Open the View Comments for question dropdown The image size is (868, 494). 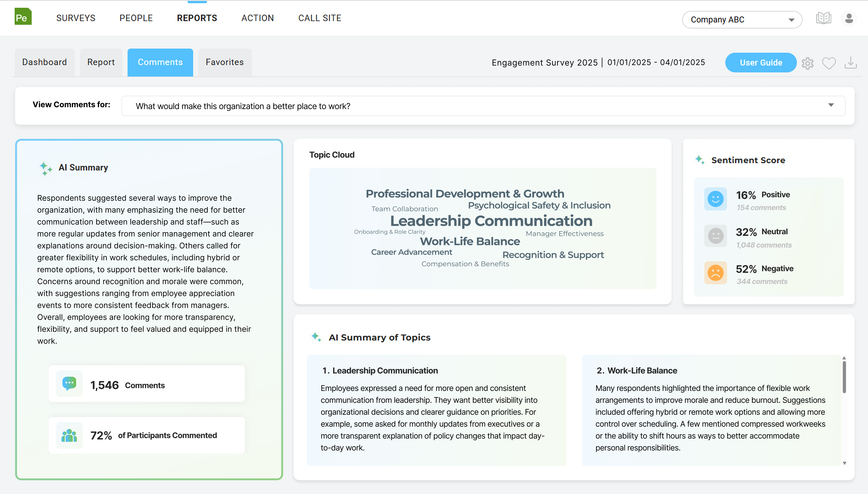pyautogui.click(x=483, y=106)
